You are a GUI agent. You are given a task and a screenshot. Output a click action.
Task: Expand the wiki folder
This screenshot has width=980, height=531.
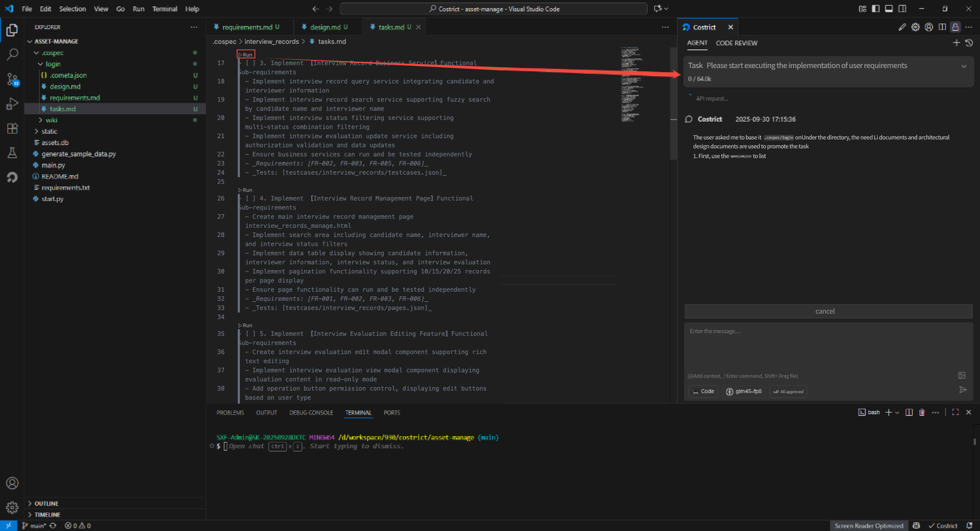51,120
